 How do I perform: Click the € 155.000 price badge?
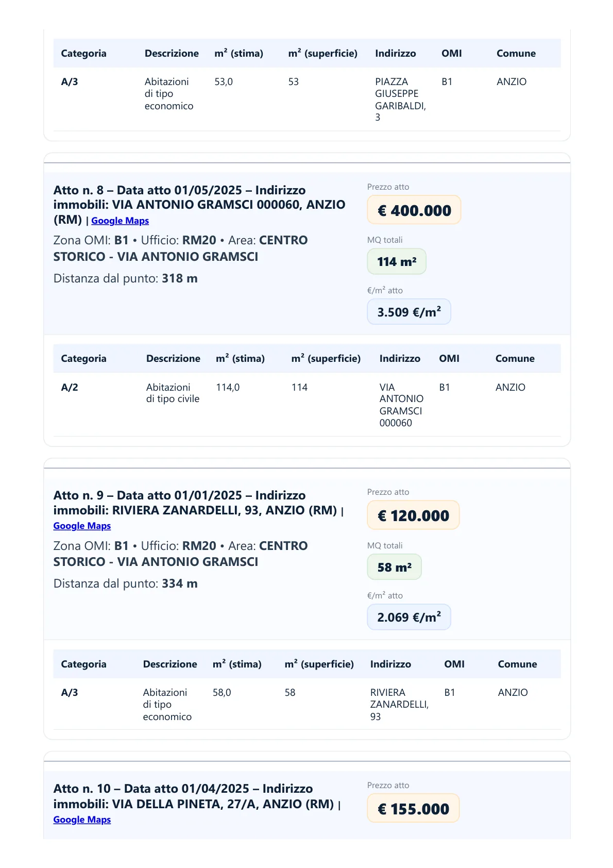(413, 809)
